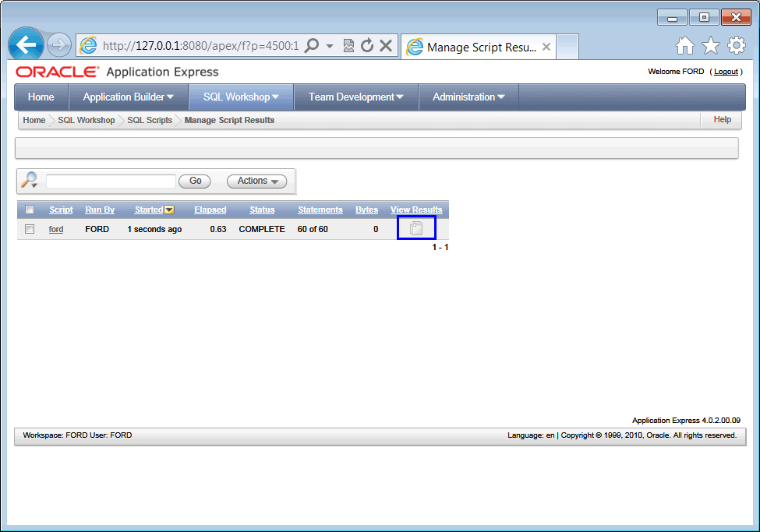Click the Oracle logo
This screenshot has width=760, height=532.
tap(57, 72)
